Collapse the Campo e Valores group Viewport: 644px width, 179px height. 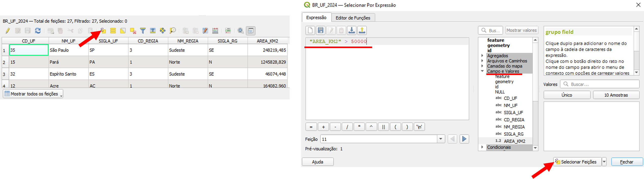pyautogui.click(x=482, y=71)
